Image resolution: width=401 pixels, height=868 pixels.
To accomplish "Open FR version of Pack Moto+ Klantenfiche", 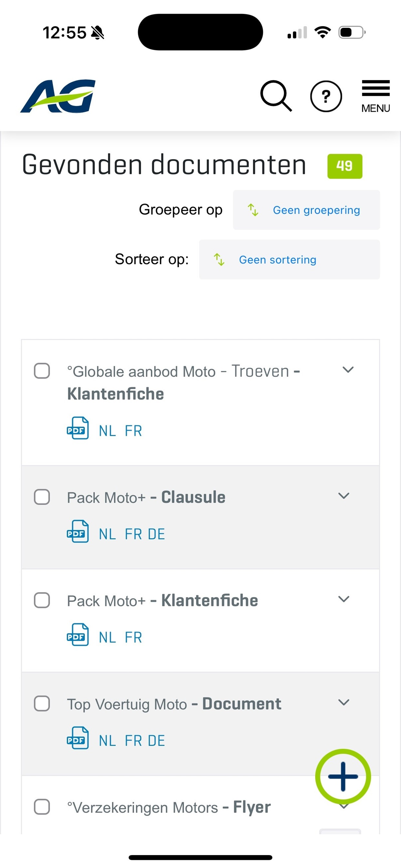I will 133,637.
